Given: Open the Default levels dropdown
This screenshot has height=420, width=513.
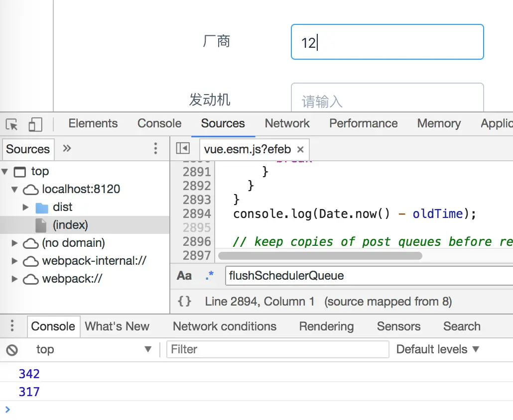Looking at the screenshot, I should (438, 349).
